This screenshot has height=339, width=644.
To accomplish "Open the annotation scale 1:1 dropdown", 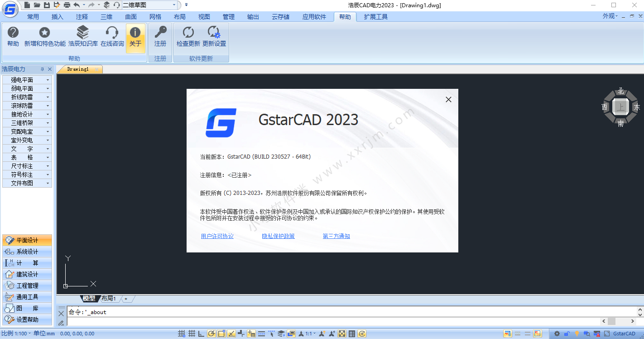I will (310, 334).
